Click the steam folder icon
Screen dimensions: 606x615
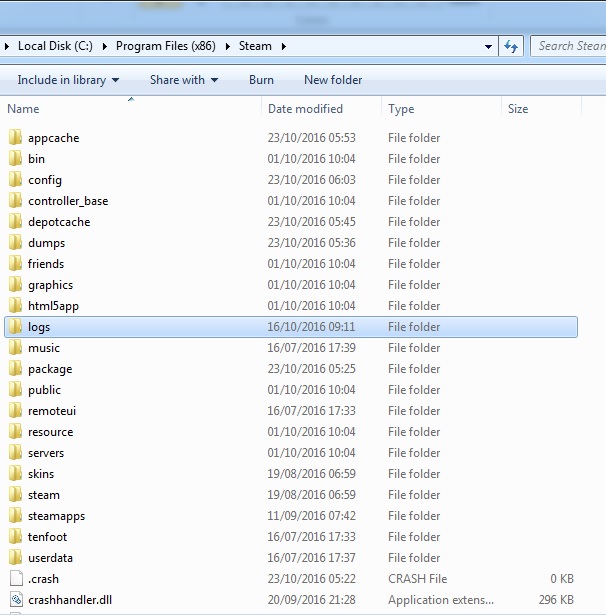15,494
